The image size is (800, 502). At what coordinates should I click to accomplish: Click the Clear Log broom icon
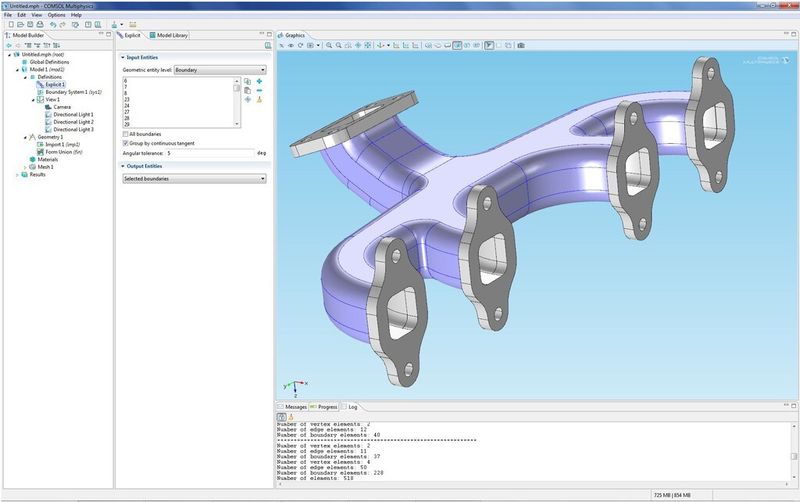(291, 417)
